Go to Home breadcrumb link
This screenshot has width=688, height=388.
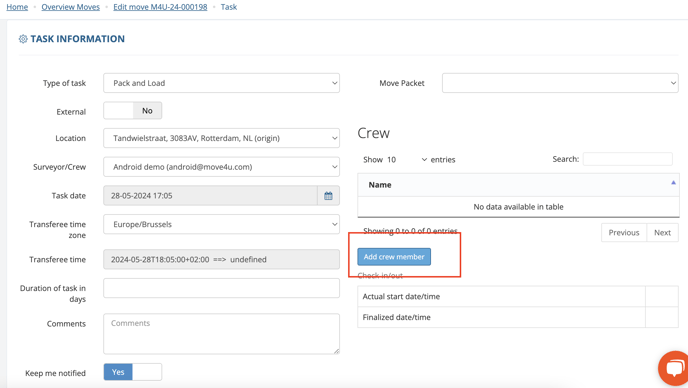tap(17, 7)
